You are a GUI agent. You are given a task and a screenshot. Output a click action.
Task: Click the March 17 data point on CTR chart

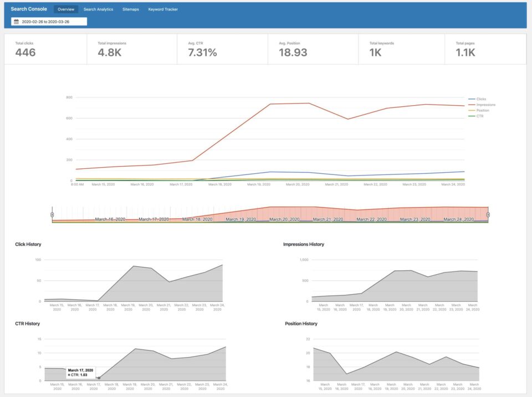tap(99, 378)
